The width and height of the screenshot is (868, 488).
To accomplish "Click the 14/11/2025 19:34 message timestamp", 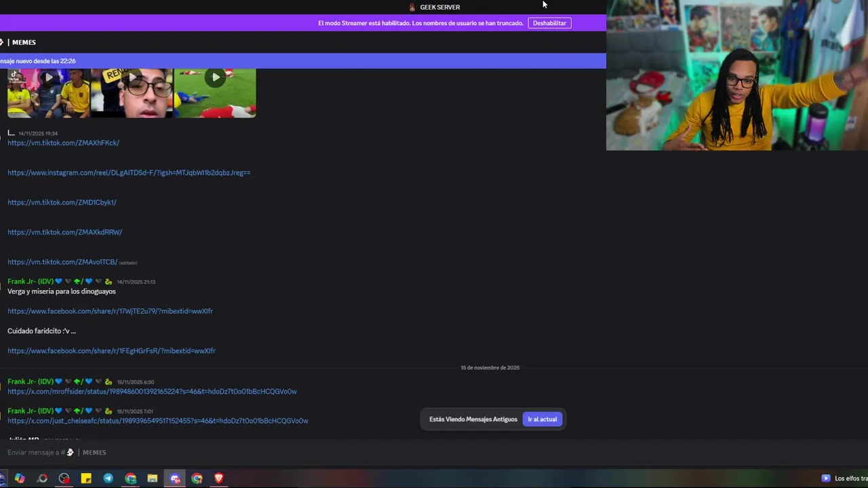I will 38,134.
